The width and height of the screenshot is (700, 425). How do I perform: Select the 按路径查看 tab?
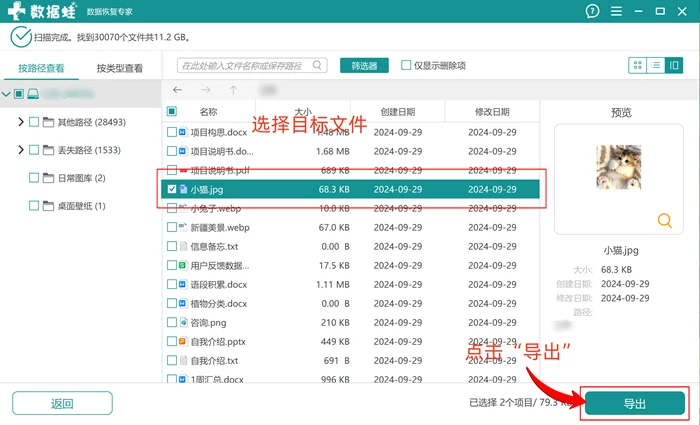41,68
